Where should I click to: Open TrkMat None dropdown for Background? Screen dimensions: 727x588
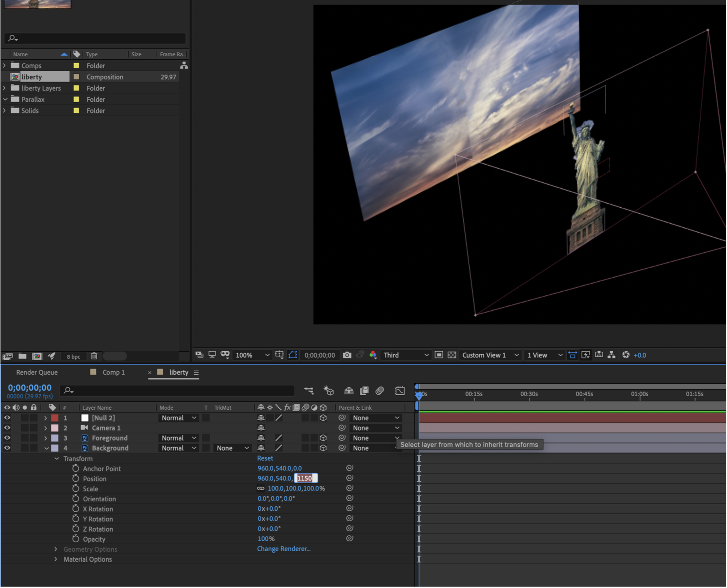coord(232,448)
